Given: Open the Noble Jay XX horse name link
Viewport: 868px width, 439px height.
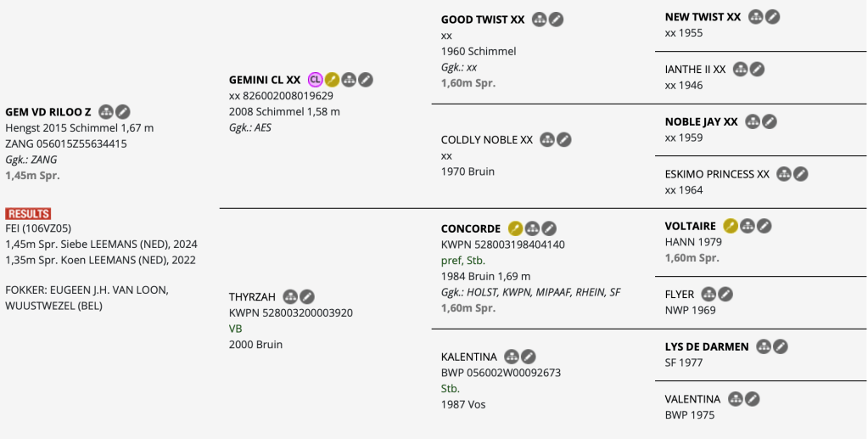Looking at the screenshot, I should (x=701, y=121).
